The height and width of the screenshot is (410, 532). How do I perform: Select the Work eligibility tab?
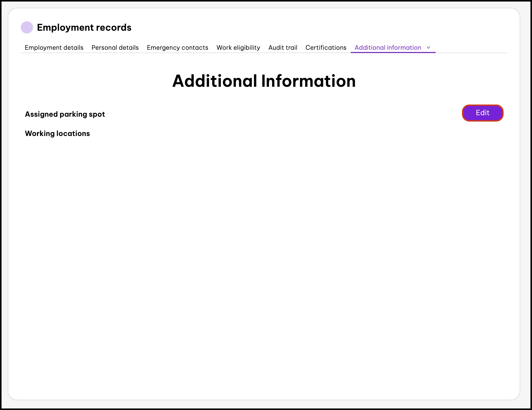pyautogui.click(x=238, y=47)
